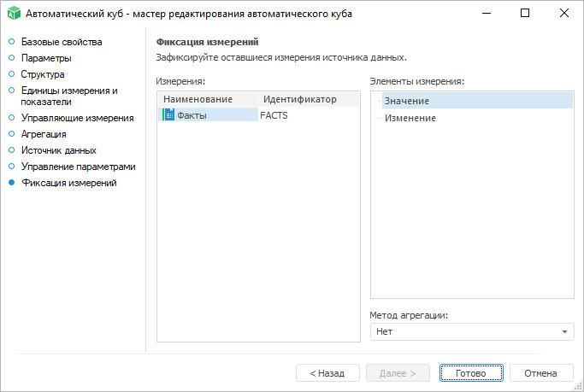Screen dimensions: 584x392
Task: Select the Управляющие измерения step
Action: (77, 118)
